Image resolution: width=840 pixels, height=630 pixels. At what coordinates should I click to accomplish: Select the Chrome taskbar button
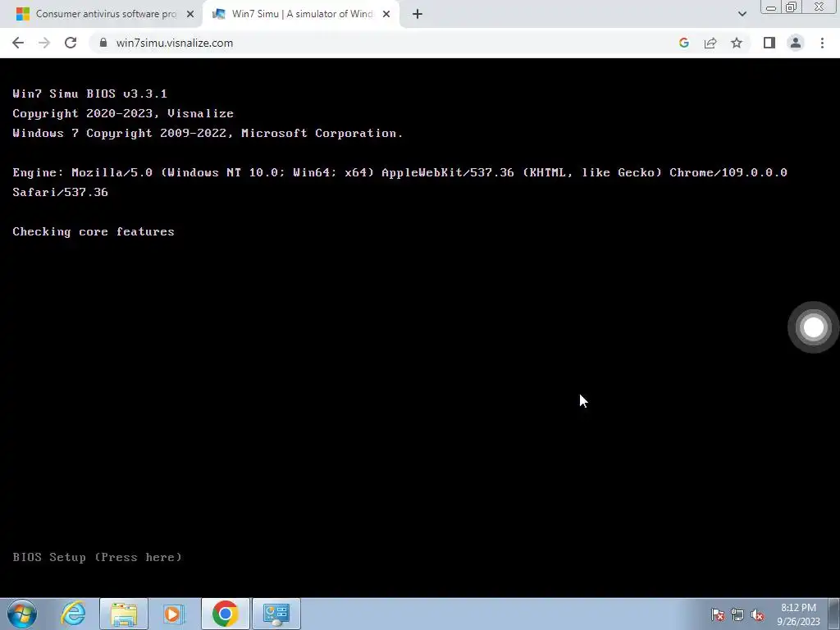(x=225, y=614)
